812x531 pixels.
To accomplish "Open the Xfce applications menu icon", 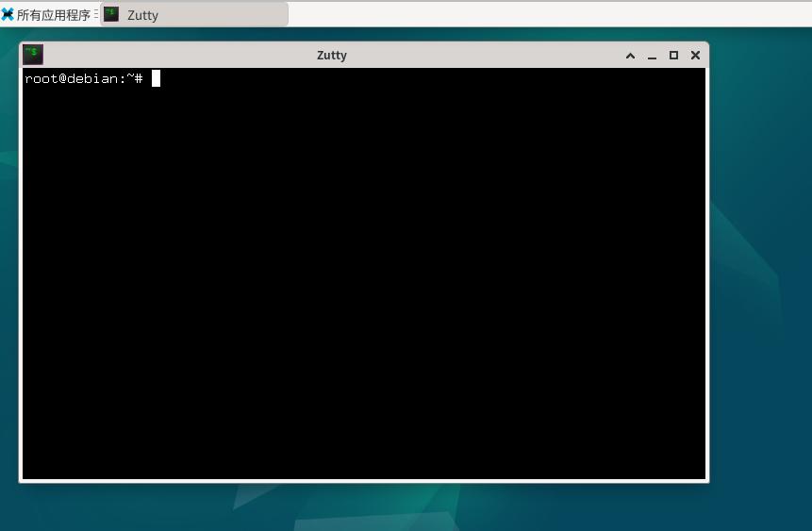I will click(8, 14).
